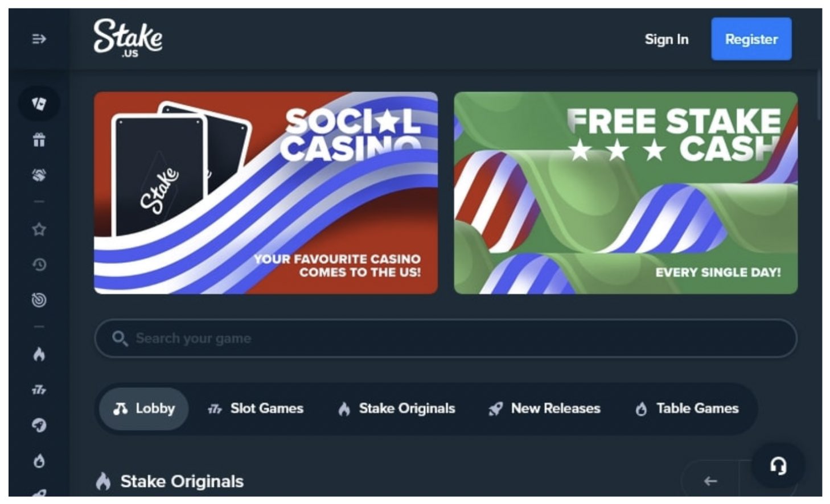Click the Stake.us logo
Screen dimensions: 830x504
128,38
